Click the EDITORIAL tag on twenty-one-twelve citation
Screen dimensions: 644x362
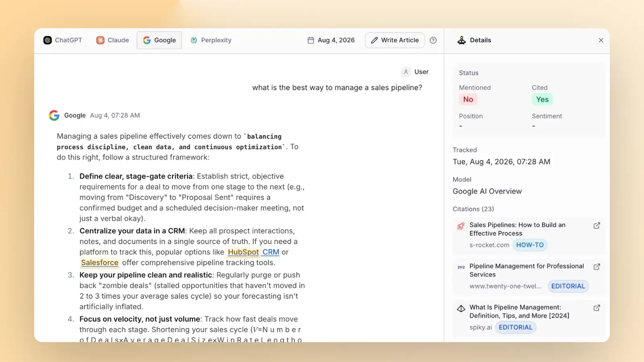click(x=568, y=286)
